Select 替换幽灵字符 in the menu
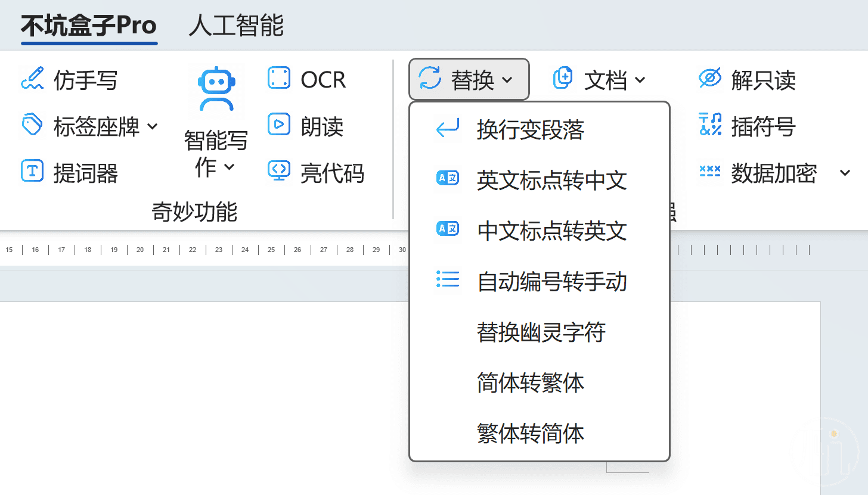Viewport: 868px width, 495px height. 540,331
